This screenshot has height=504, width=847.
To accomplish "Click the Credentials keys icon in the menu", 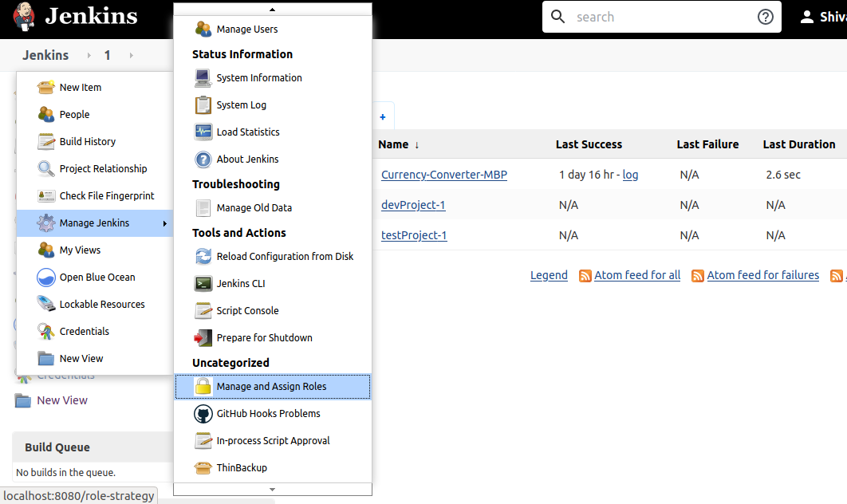I will 46,331.
